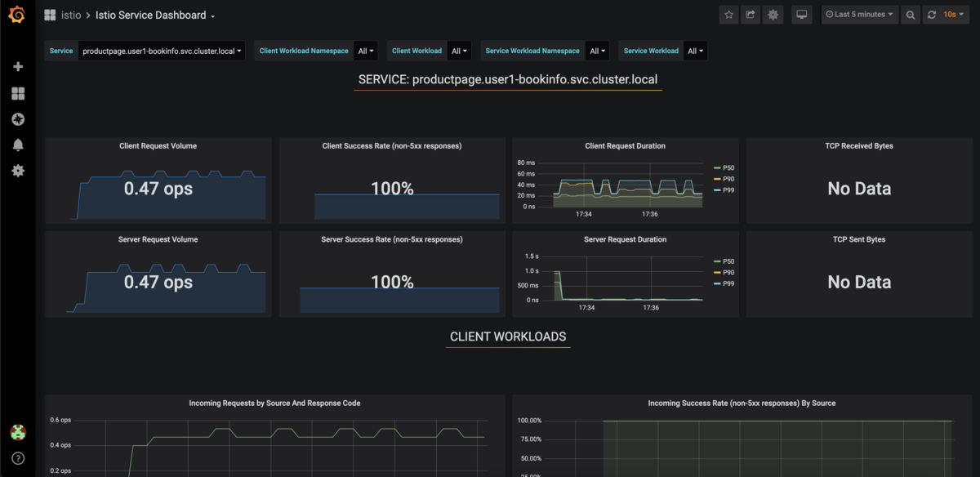The width and height of the screenshot is (980, 477).
Task: Click the TCP Received Bytes panel title
Action: 859,146
